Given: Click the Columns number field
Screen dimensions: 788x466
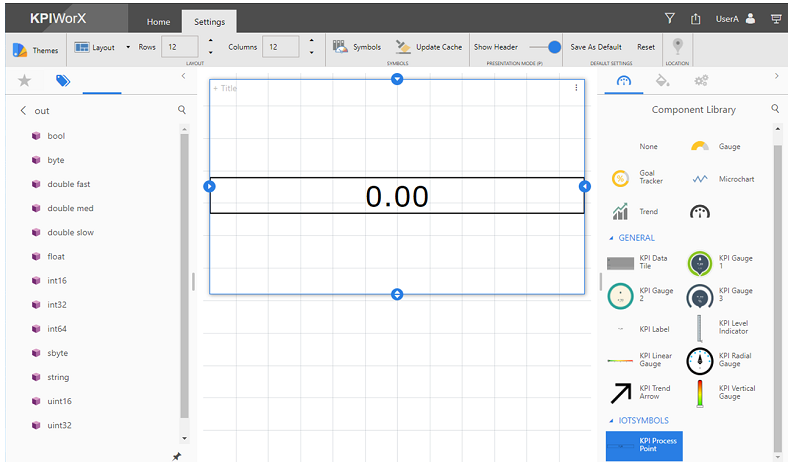Looking at the screenshot, I should 280,47.
